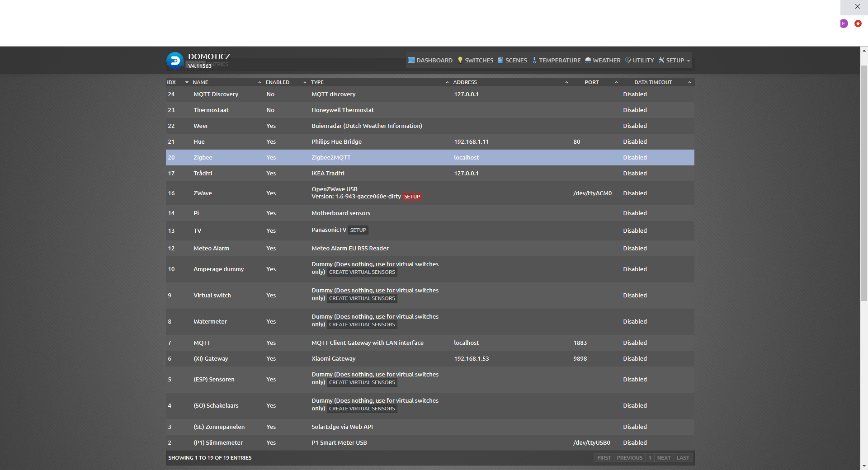Click the Scenes clapperboard icon
Image resolution: width=868 pixels, height=470 pixels.
click(500, 60)
